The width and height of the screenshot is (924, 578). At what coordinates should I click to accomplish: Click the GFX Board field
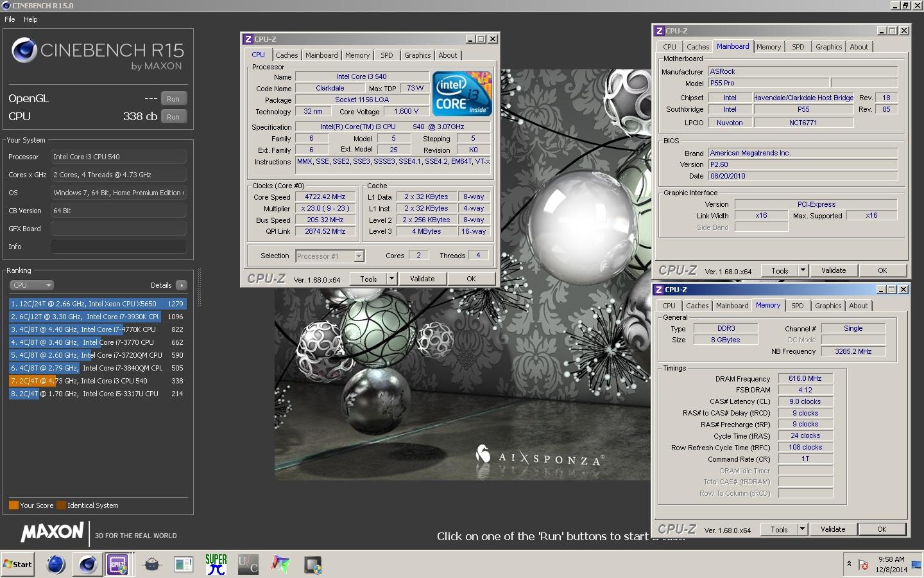pos(119,229)
